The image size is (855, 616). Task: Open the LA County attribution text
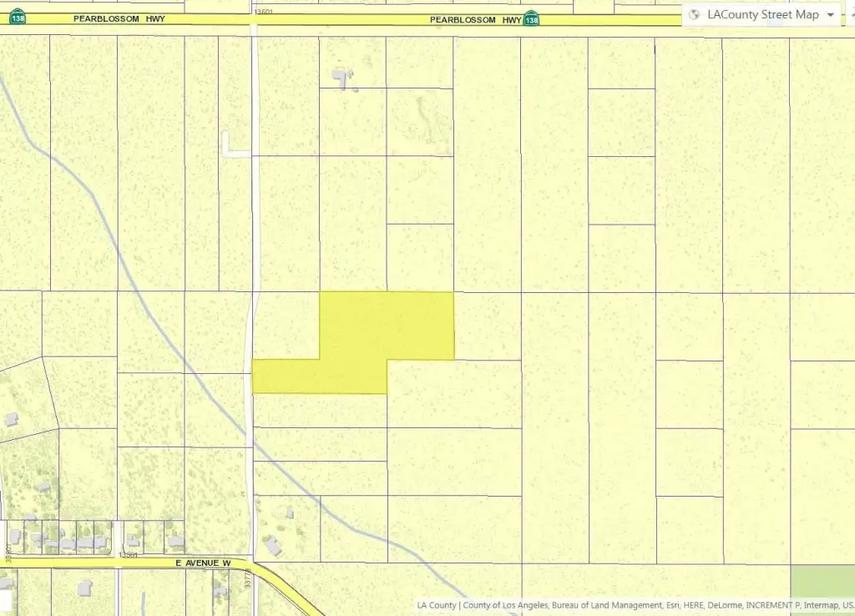(x=436, y=605)
